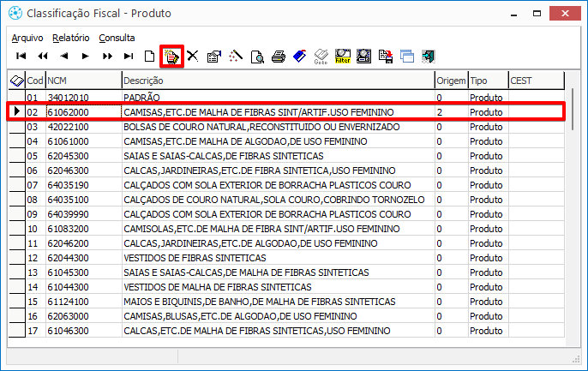Viewport: 588px width, 371px height.
Task: Select NCM cell 62063000
Action: pos(84,316)
